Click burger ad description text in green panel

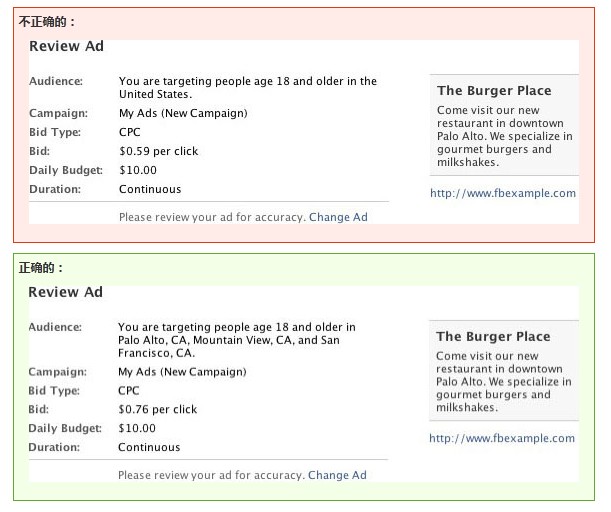(x=503, y=382)
